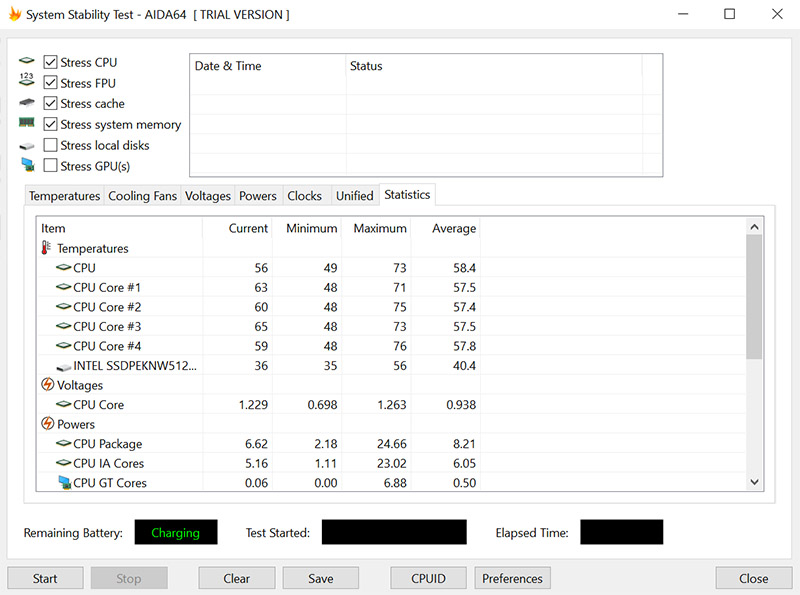
Task: Click the chip icon of CPU Core #4
Action: click(x=64, y=345)
